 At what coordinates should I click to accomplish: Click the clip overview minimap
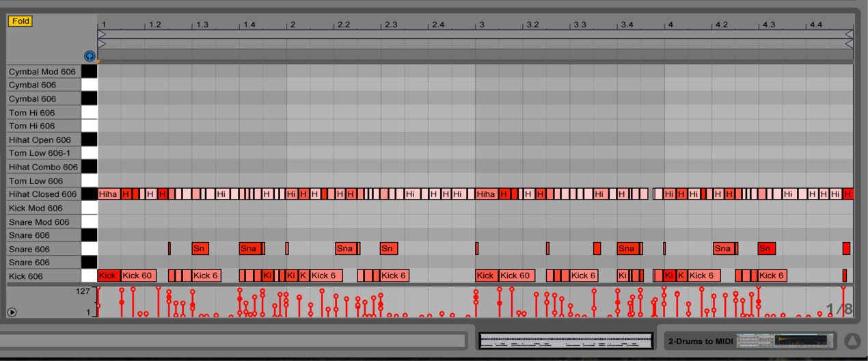566,340
